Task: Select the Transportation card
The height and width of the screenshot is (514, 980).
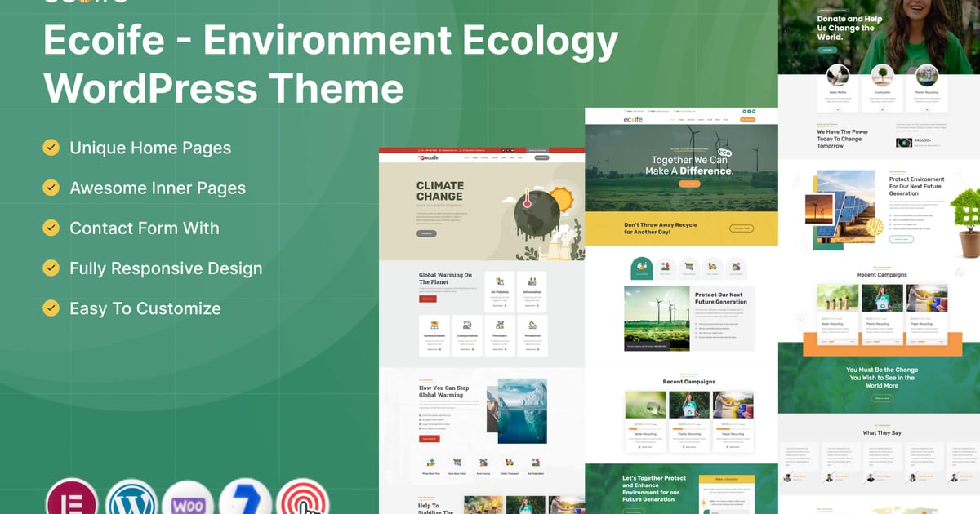Action: pyautogui.click(x=467, y=337)
